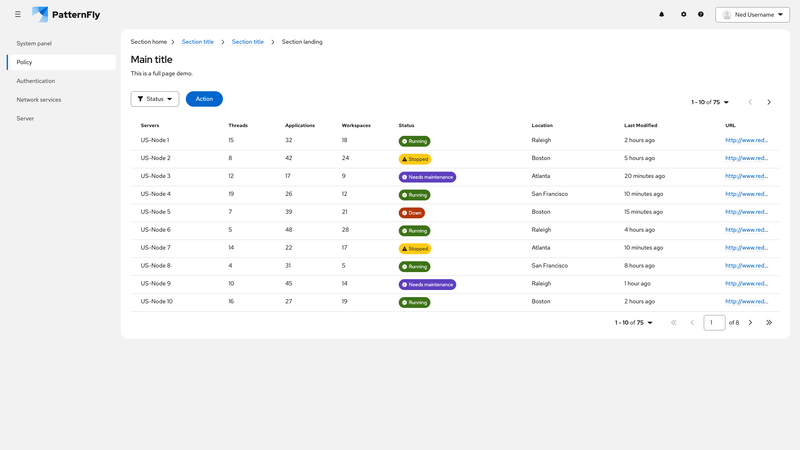Click the blue Action button
Screen dimensions: 800x450
[204, 99]
